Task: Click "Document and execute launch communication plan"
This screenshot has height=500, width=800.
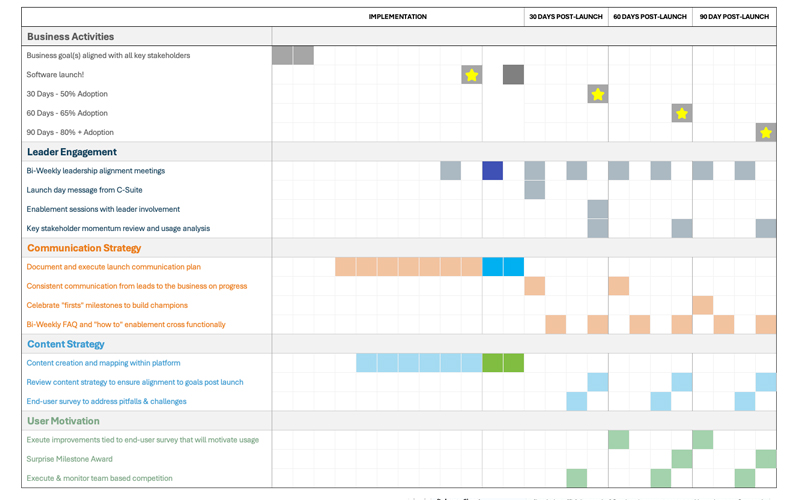Action: point(113,267)
